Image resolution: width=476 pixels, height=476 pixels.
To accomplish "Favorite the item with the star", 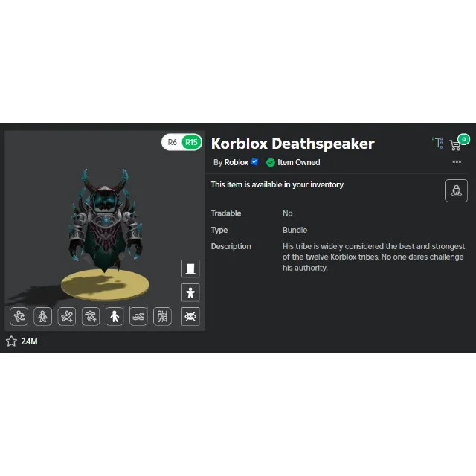I will tap(11, 341).
